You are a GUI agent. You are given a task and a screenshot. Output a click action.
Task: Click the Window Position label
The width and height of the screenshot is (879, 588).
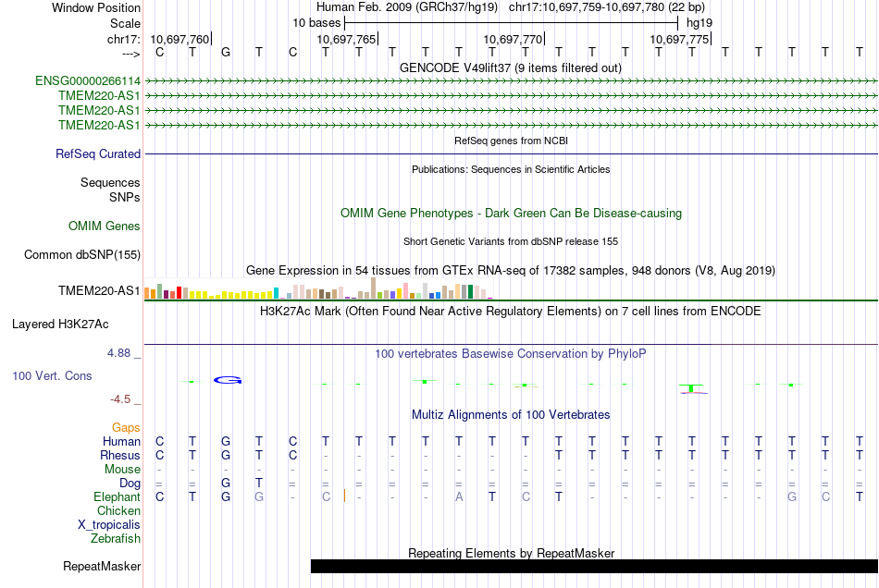tap(96, 7)
